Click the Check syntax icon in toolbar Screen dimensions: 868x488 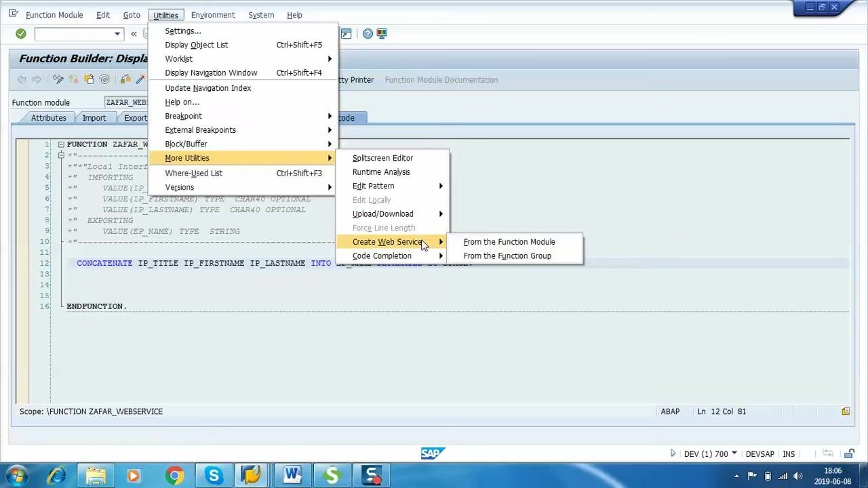tap(125, 79)
